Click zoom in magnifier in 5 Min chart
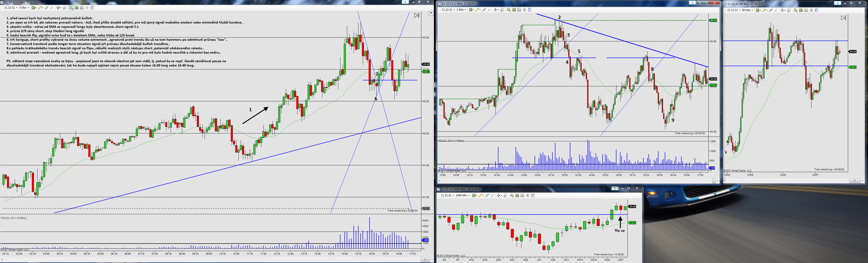 [47, 8]
